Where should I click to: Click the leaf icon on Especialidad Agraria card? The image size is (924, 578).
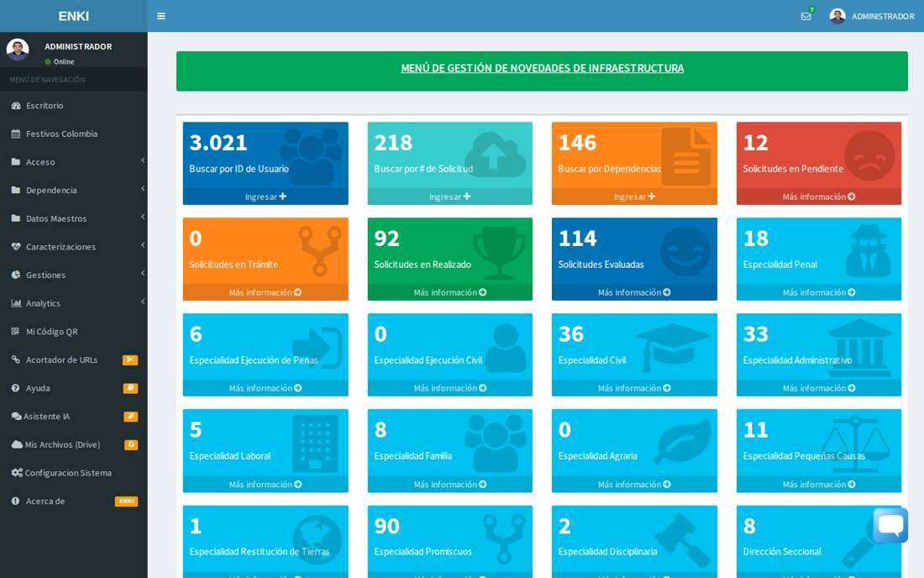click(x=682, y=441)
